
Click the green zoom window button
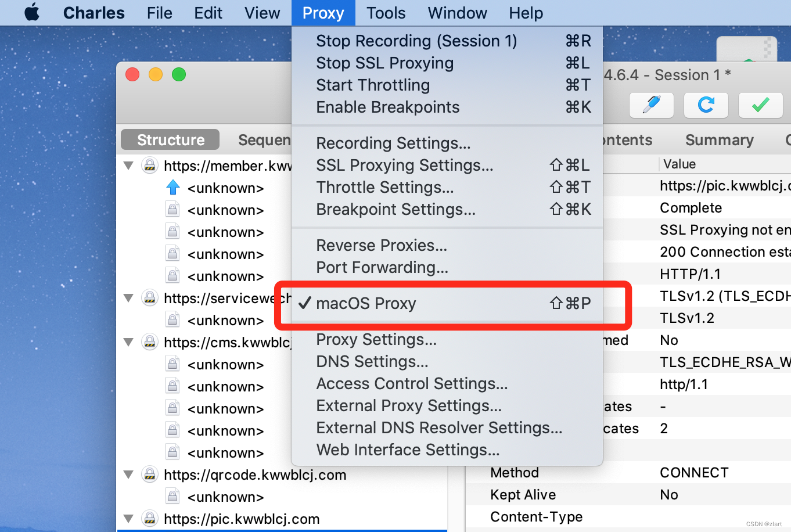(x=179, y=74)
